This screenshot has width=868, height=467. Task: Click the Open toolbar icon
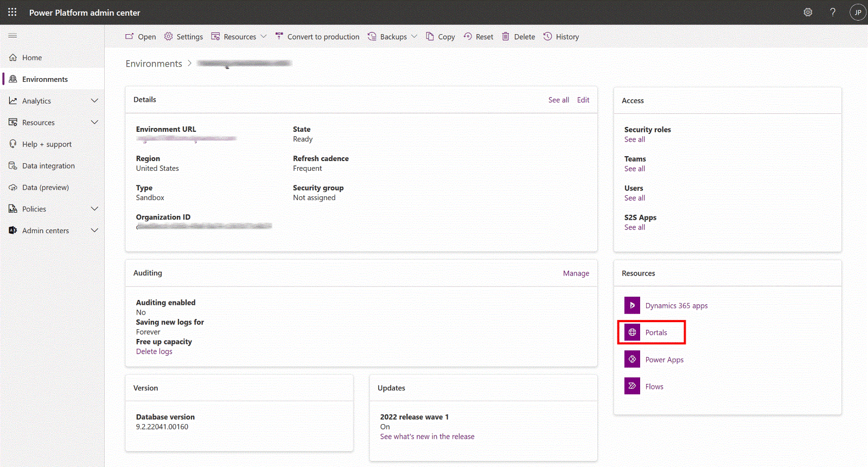pyautogui.click(x=129, y=36)
